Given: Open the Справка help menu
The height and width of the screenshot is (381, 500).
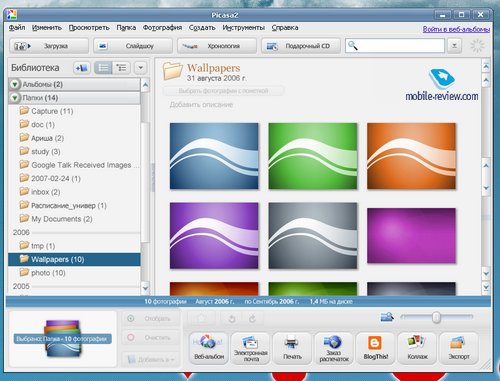Looking at the screenshot, I should (x=285, y=28).
